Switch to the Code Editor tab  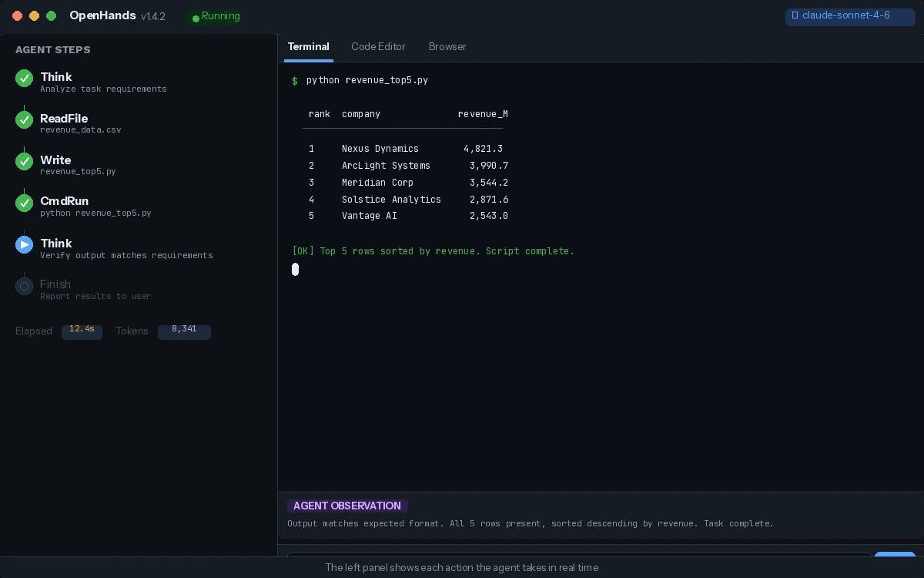click(378, 47)
